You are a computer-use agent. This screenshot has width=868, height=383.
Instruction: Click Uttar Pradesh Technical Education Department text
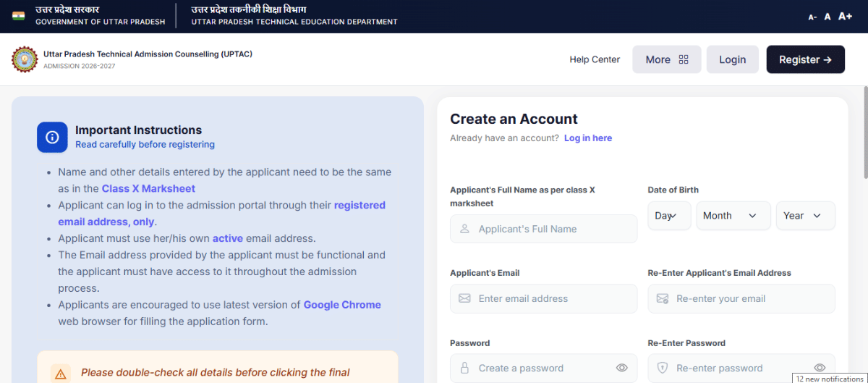click(294, 22)
